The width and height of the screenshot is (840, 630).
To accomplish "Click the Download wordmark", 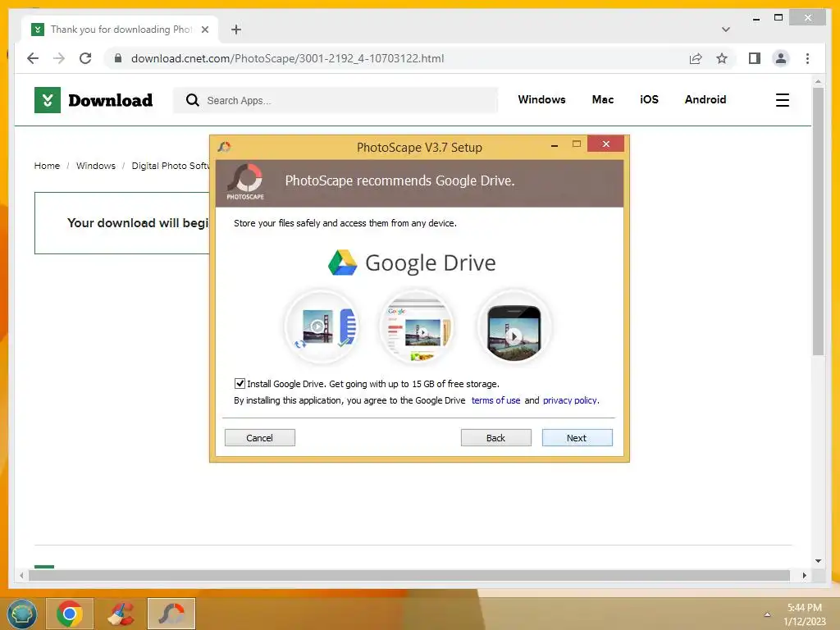I will pos(111,100).
